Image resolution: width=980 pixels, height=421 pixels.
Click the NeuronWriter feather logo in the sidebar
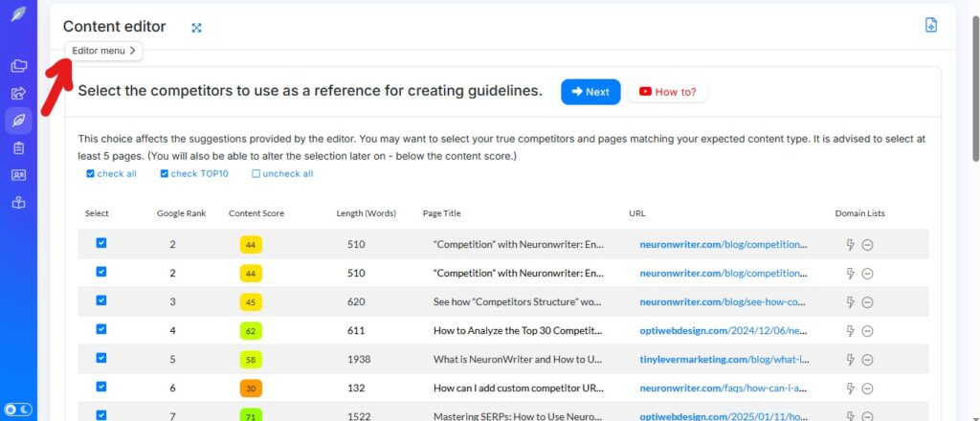[19, 13]
